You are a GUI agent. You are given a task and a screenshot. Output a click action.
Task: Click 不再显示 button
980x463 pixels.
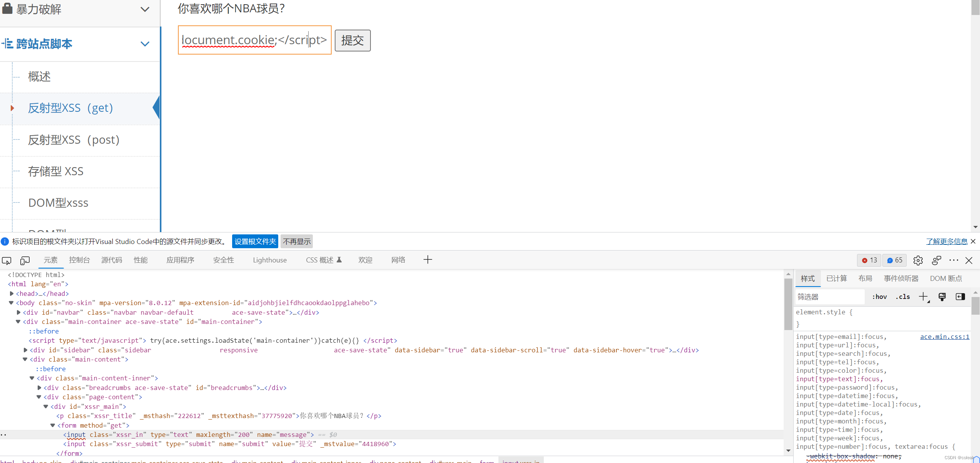point(297,241)
